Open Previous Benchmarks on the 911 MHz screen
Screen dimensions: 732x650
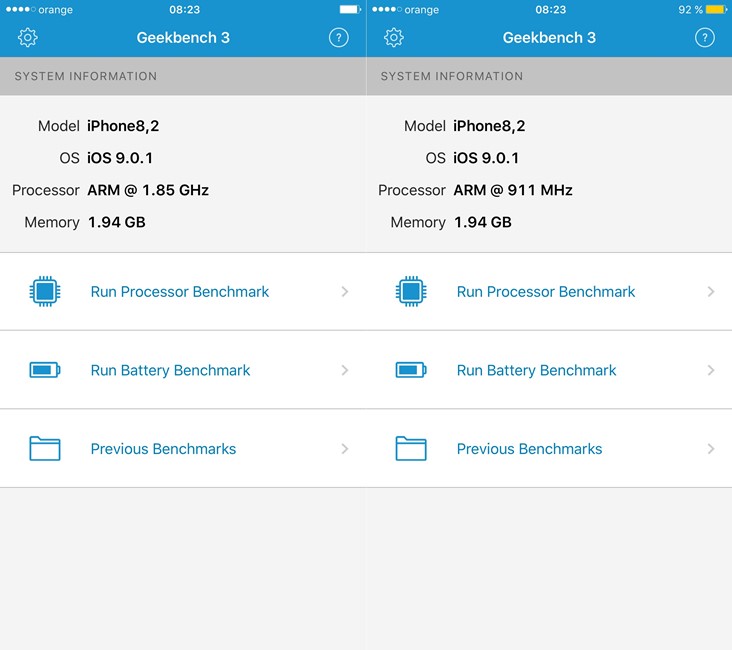click(529, 449)
